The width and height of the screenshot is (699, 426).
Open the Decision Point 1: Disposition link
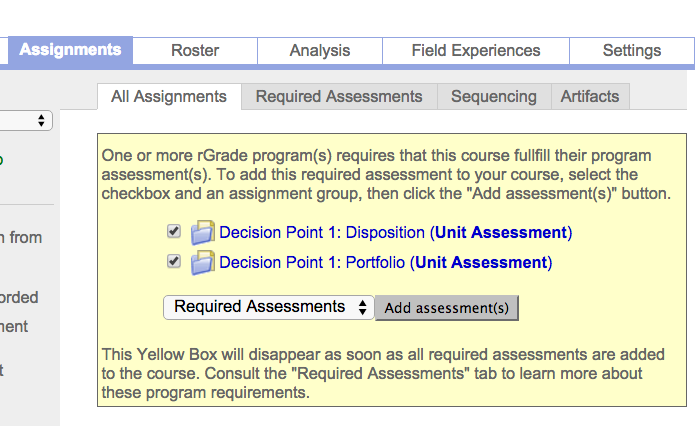(x=322, y=233)
